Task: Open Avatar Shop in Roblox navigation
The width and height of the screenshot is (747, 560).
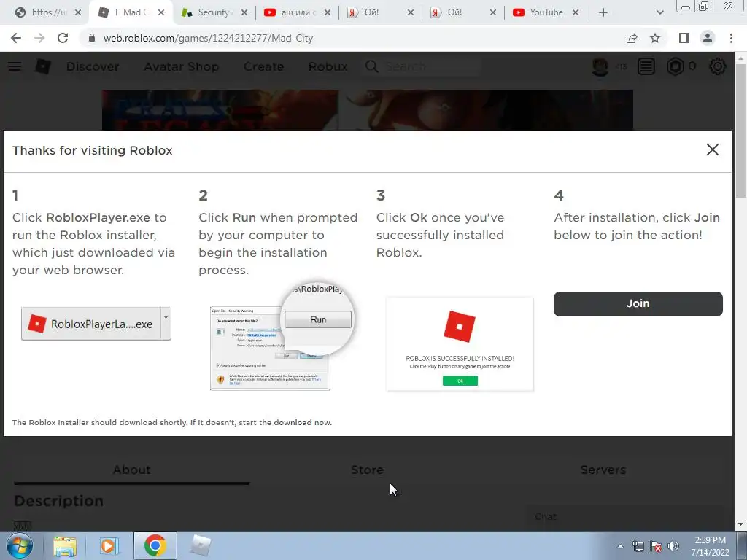Action: click(182, 66)
